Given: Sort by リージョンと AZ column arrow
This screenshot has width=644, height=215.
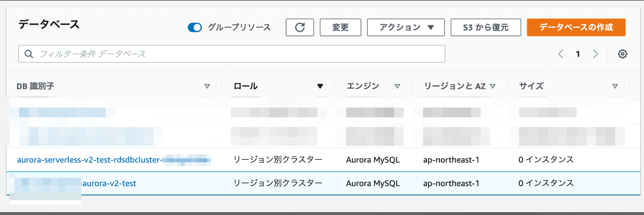Looking at the screenshot, I should coord(493,86).
